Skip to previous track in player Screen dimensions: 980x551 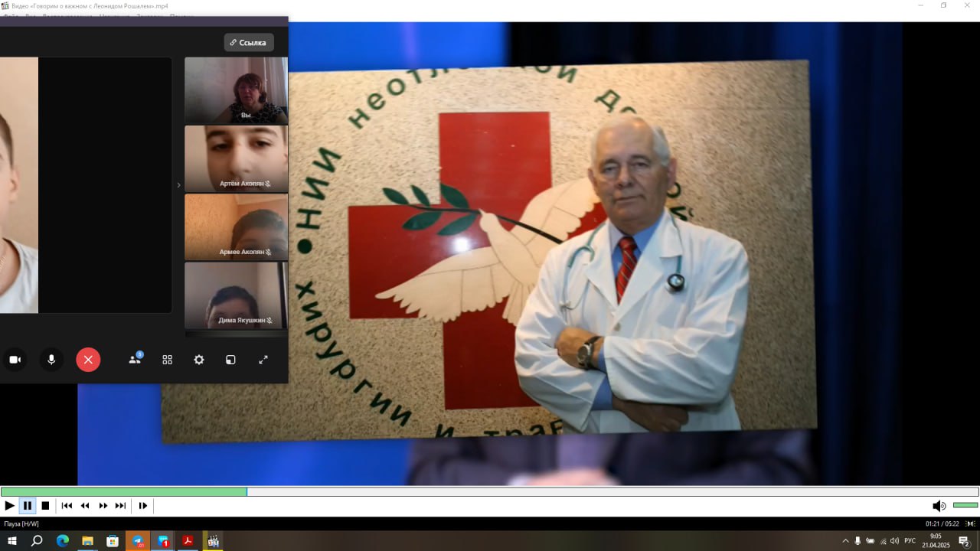pyautogui.click(x=67, y=506)
